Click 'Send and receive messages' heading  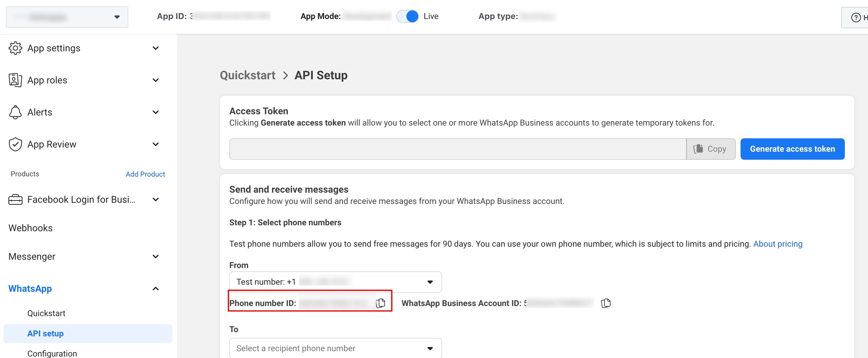[289, 189]
